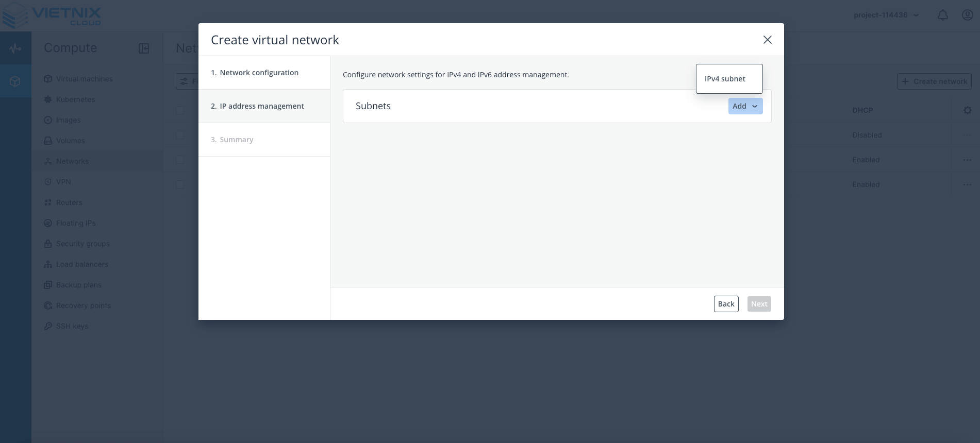
Task: Close the Create virtual network dialog
Action: 767,40
